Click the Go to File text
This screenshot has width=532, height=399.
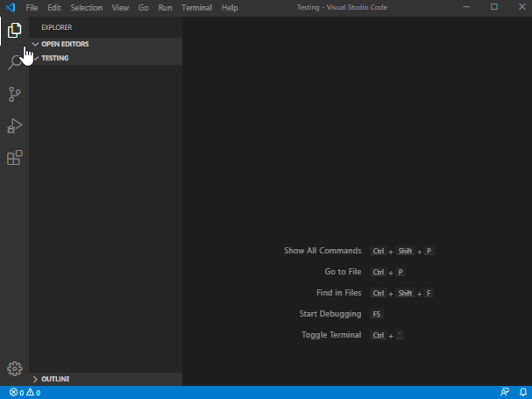343,272
